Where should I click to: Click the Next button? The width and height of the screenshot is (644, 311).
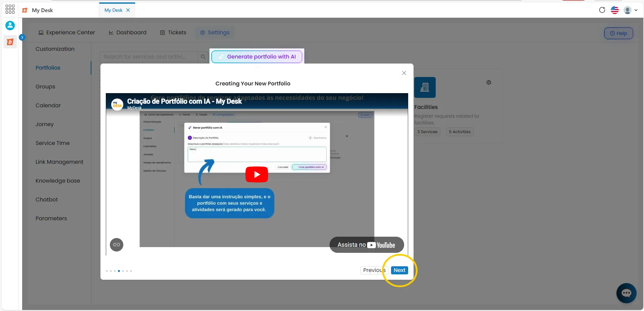pyautogui.click(x=399, y=270)
